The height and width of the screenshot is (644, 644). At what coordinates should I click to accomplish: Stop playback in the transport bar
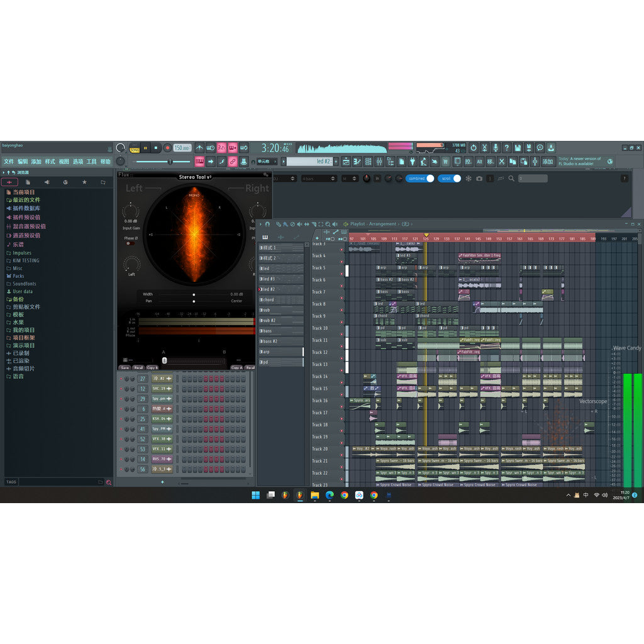point(156,148)
